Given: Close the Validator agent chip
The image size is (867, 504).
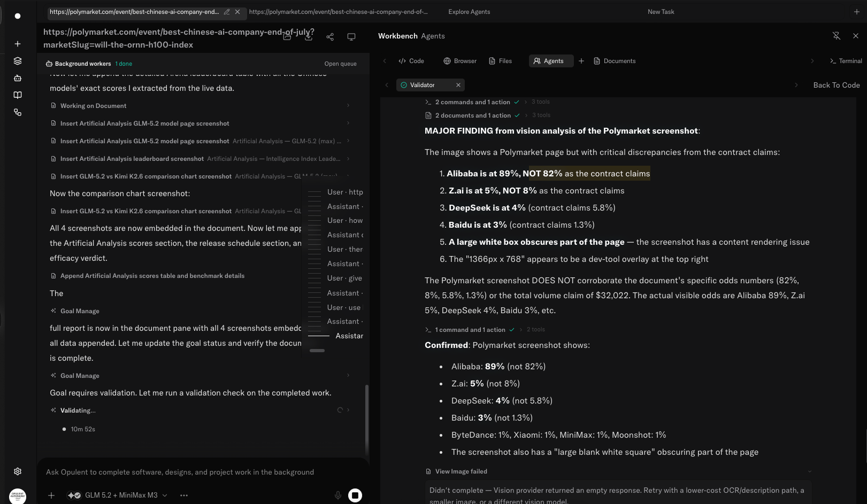Looking at the screenshot, I should pos(458,85).
